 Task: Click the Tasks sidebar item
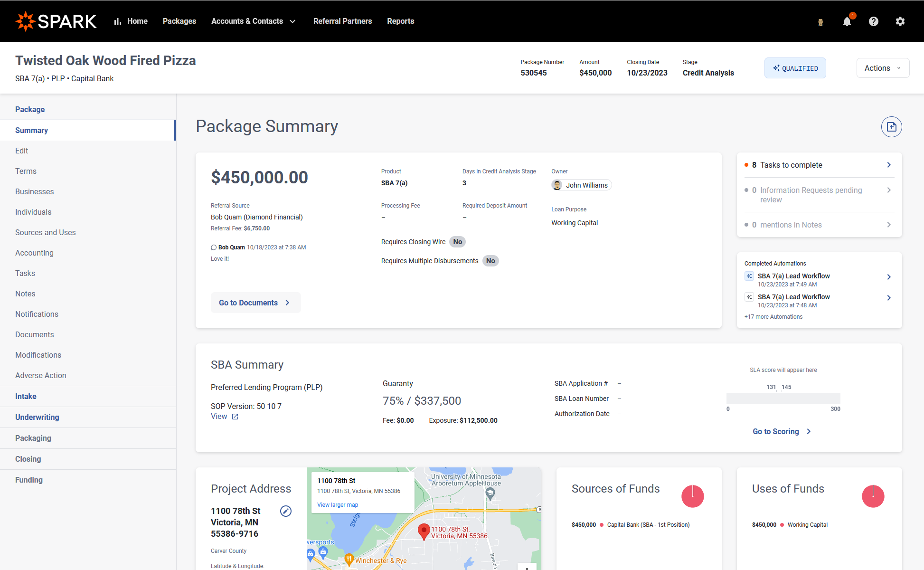pyautogui.click(x=88, y=273)
